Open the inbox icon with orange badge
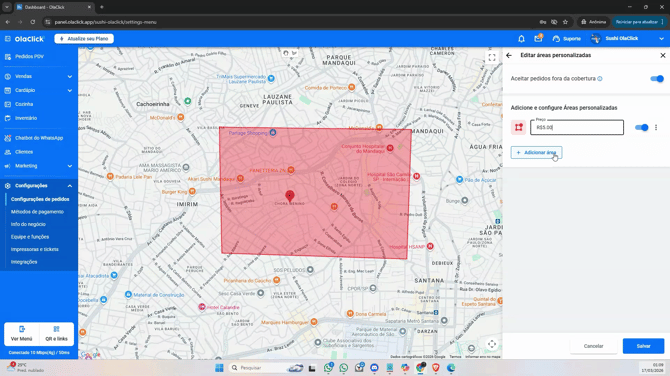This screenshot has width=670, height=376. (x=538, y=38)
